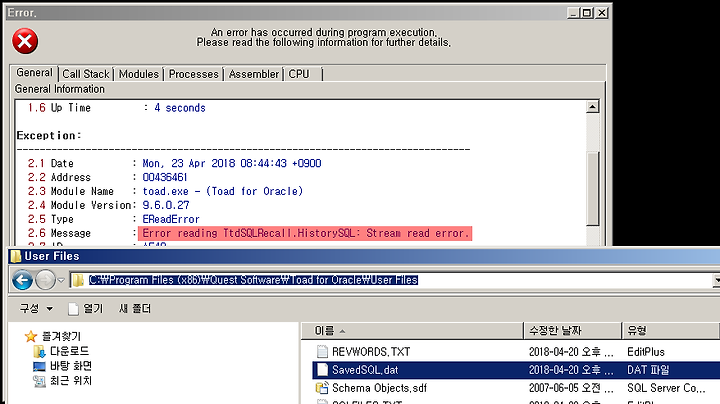Open the Call Stack tab
720x404 pixels.
pos(86,74)
